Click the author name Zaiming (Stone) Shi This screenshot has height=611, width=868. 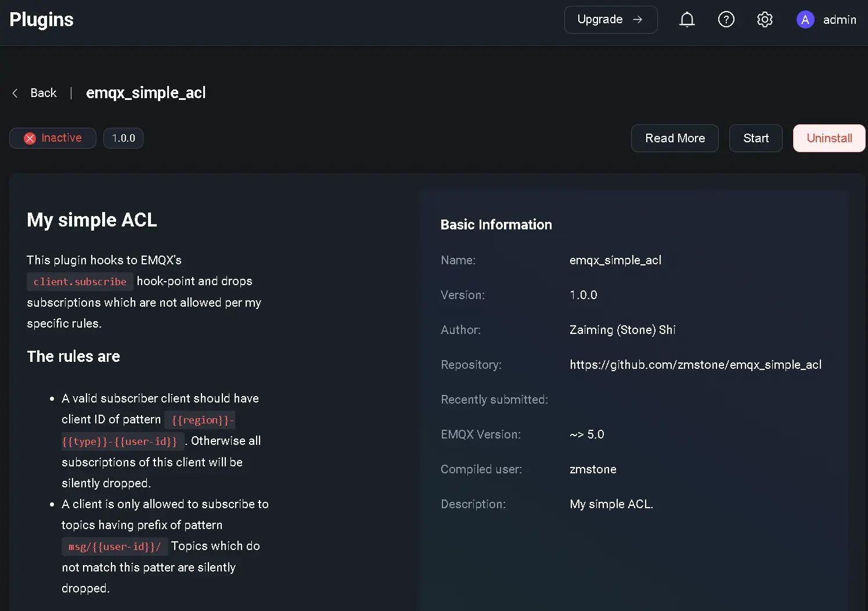622,330
